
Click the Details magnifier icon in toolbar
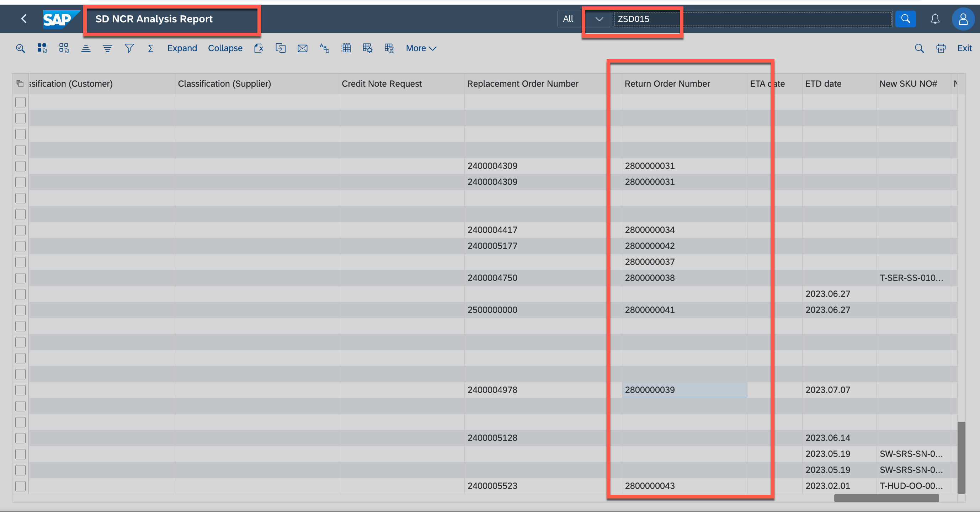pyautogui.click(x=20, y=48)
